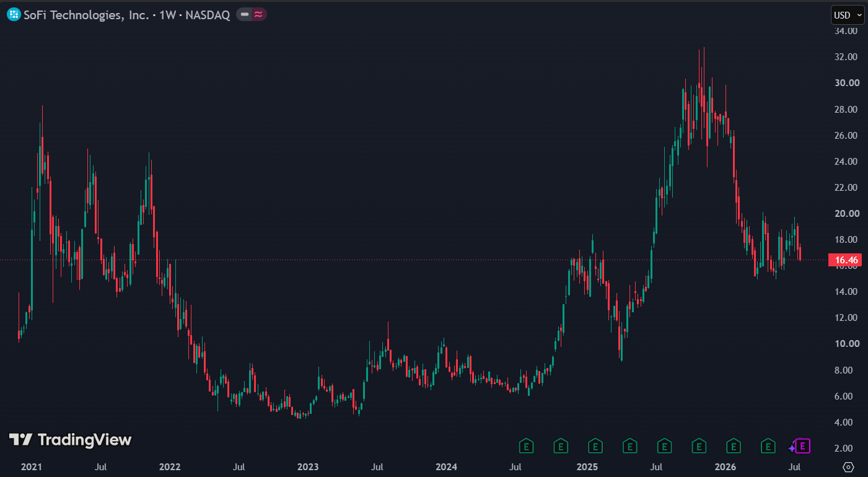Click the 14.00 price axis label
The width and height of the screenshot is (868, 477).
pos(846,292)
